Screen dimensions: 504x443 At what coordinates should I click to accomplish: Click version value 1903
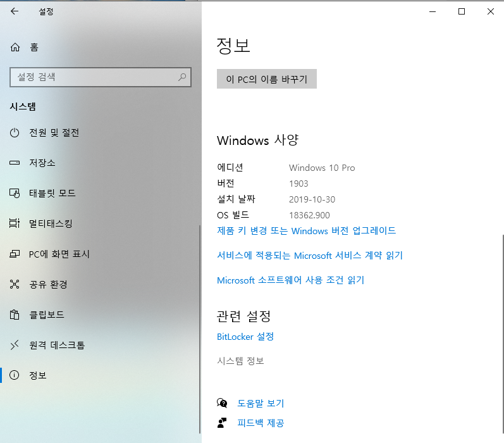(298, 184)
